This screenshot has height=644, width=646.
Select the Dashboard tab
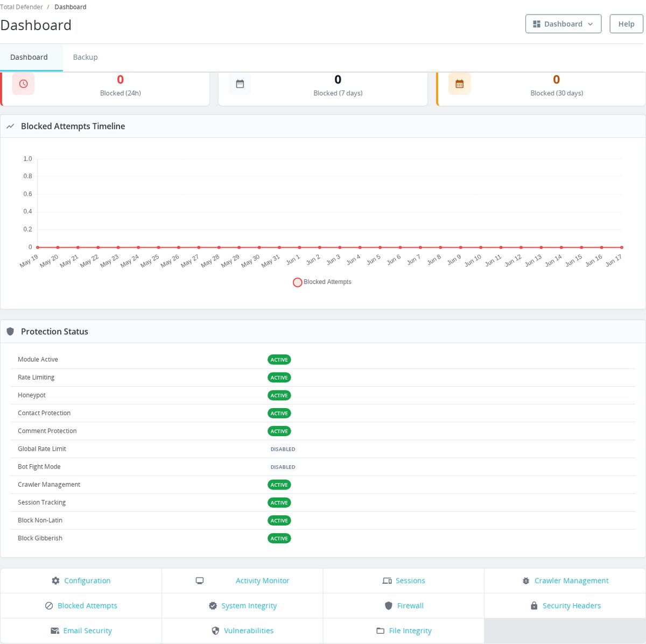29,57
